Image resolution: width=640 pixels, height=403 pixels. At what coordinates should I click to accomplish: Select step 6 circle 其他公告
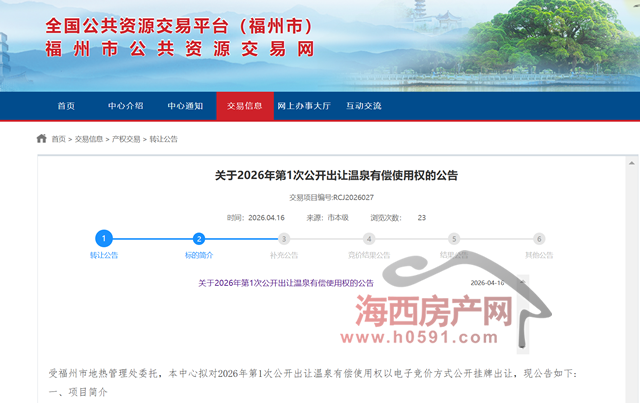(539, 239)
